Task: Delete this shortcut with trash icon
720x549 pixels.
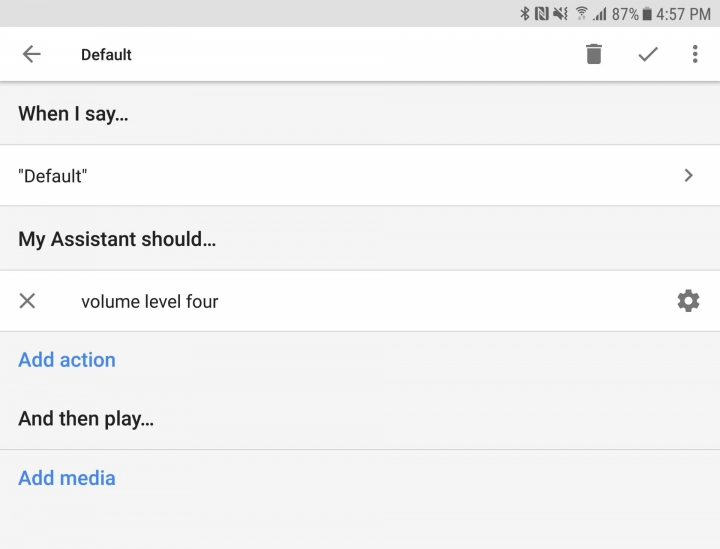Action: 594,54
